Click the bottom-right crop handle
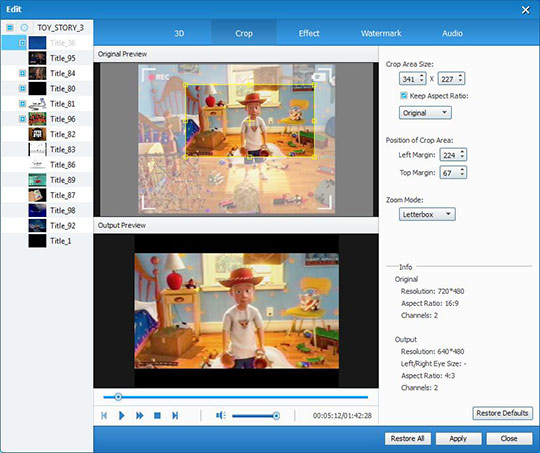This screenshot has height=453, width=540. pos(314,157)
